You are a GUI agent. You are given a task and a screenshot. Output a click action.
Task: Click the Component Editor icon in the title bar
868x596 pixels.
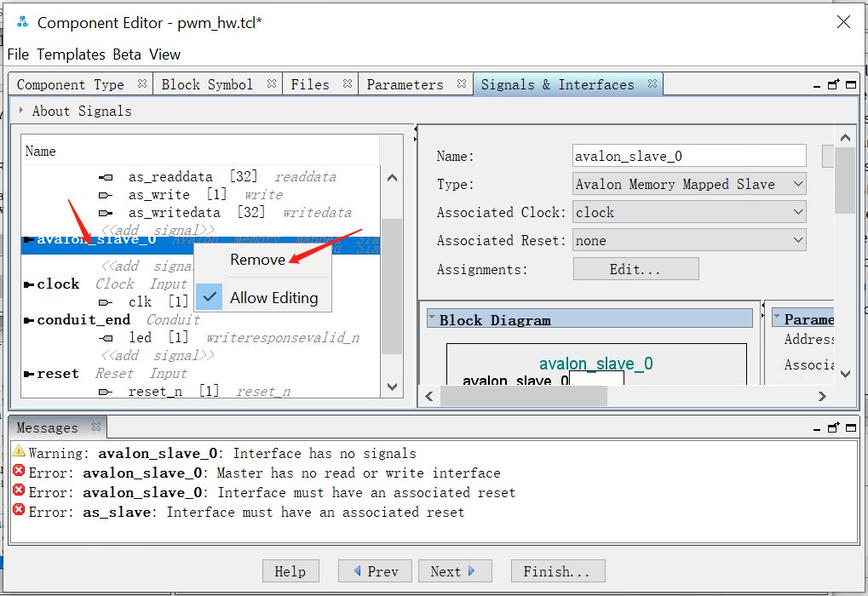(x=20, y=21)
